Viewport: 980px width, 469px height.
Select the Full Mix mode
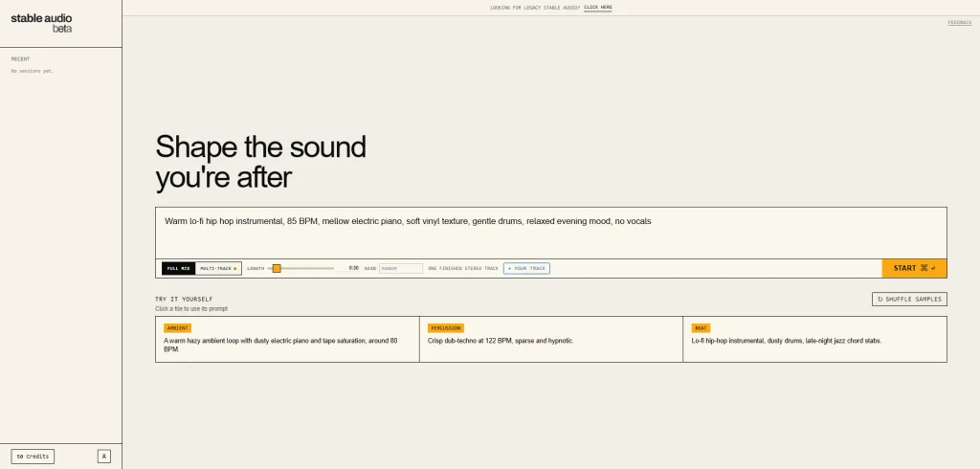click(178, 268)
